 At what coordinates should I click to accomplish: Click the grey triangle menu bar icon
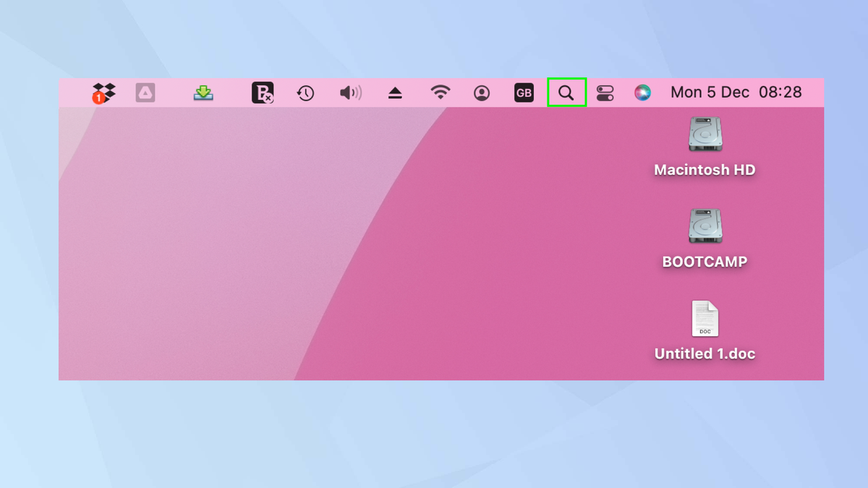click(x=145, y=92)
